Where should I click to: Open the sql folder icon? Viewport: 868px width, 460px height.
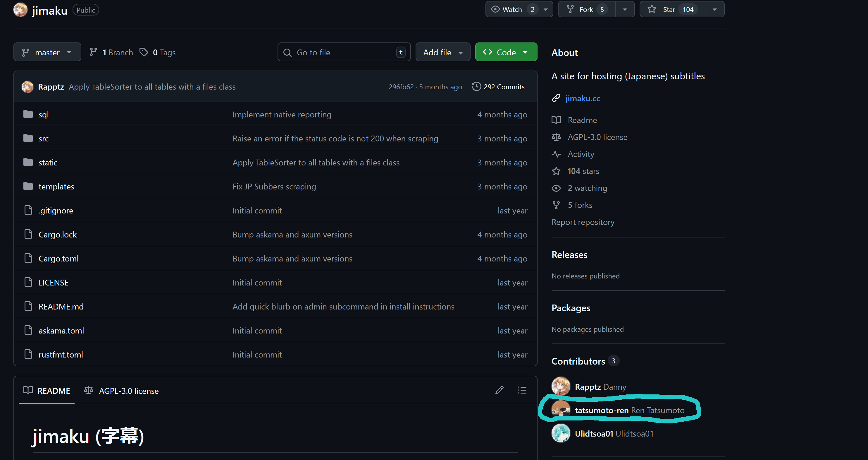coord(28,114)
